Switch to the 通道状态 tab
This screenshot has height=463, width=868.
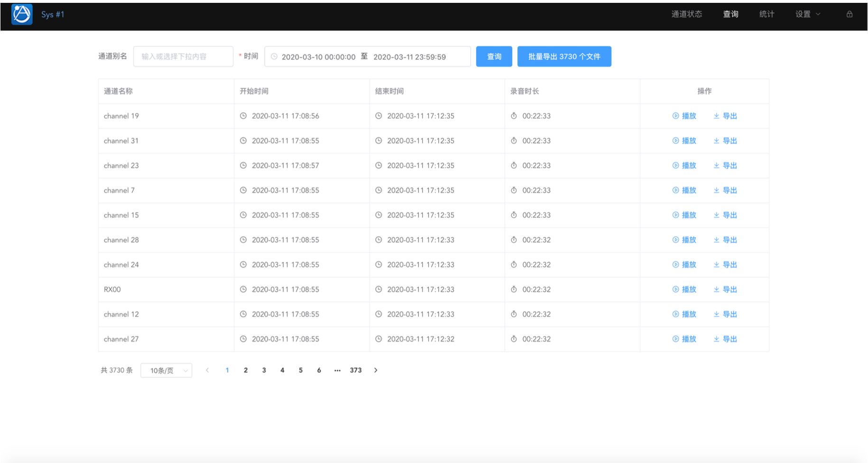pos(686,14)
